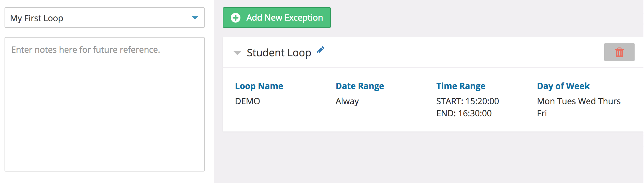Select the Alway date range value

(x=347, y=101)
